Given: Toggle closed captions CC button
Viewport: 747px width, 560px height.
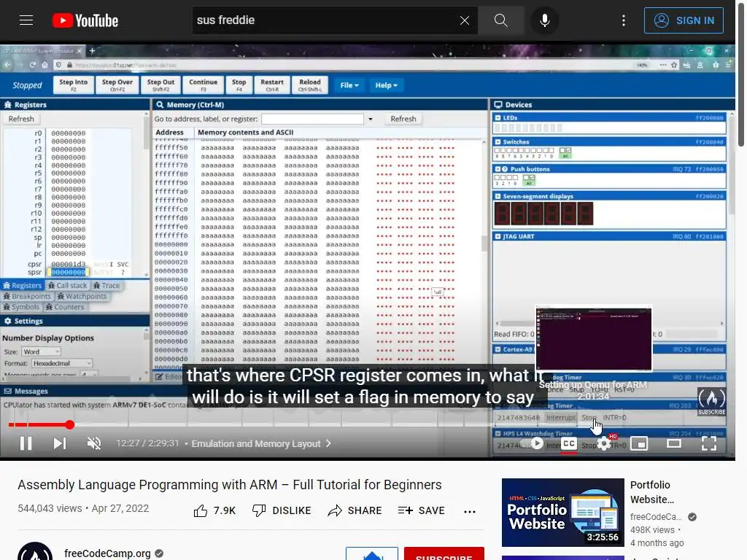Looking at the screenshot, I should point(568,444).
